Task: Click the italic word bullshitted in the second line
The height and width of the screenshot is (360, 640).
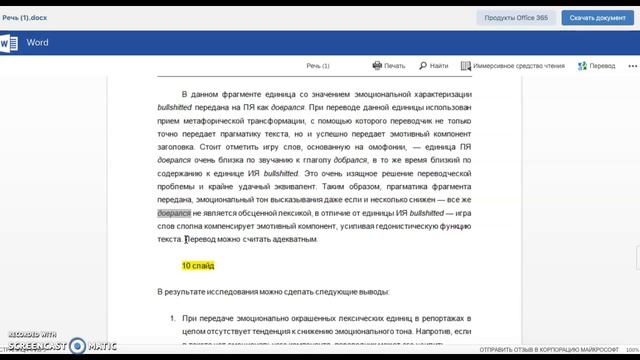Action: (175, 107)
